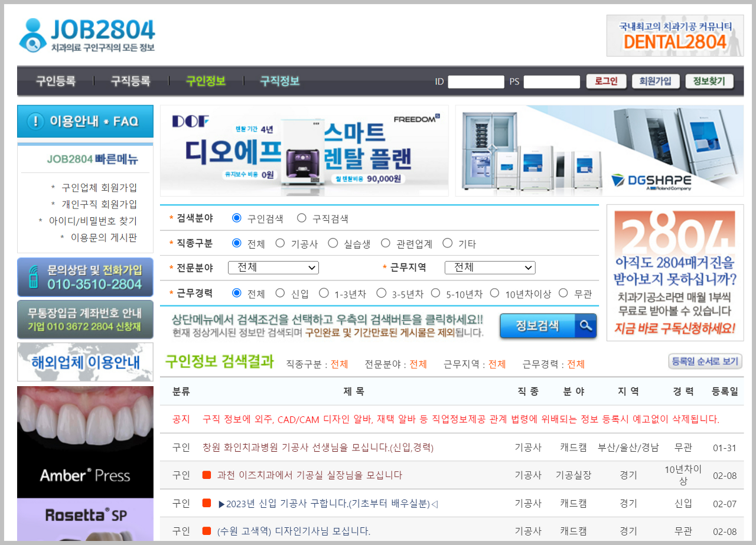Open the 구직등록 menu
Viewport: 756px width, 545px height.
(131, 81)
